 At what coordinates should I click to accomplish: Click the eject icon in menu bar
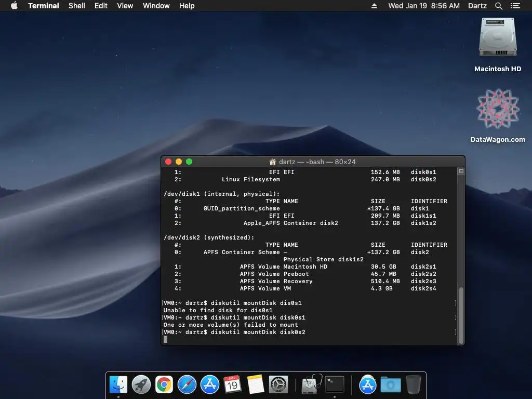coord(374,6)
